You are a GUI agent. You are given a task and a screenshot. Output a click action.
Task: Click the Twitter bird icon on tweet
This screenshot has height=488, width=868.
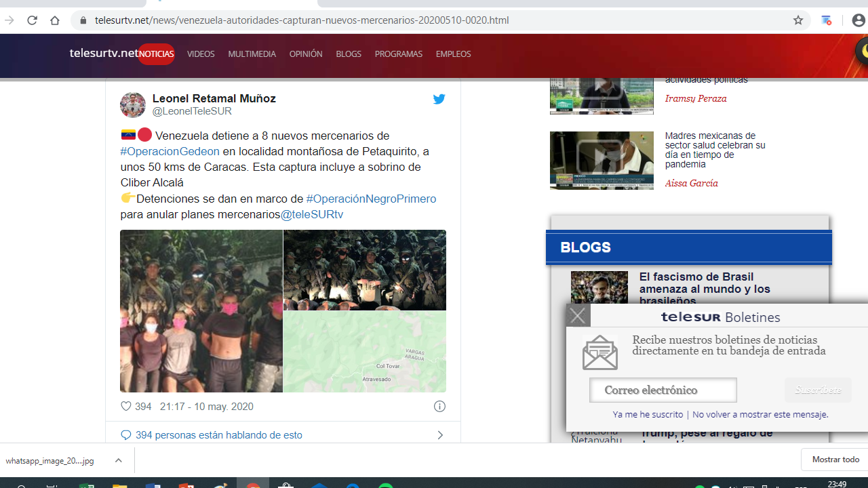point(439,99)
